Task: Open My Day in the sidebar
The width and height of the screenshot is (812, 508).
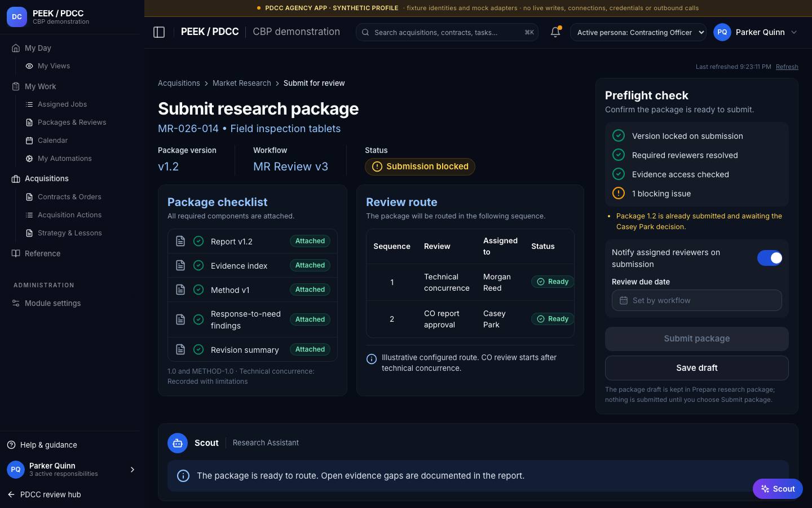Action: (38, 48)
